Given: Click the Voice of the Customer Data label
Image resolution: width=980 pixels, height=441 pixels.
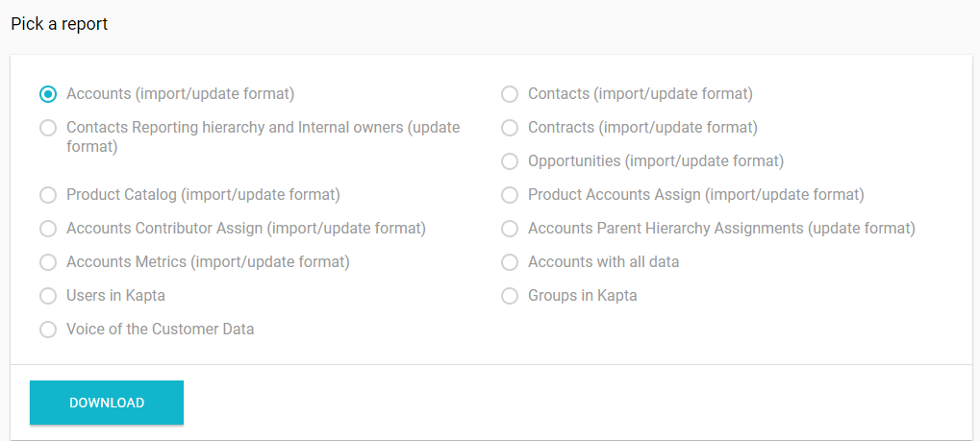Looking at the screenshot, I should (x=160, y=330).
